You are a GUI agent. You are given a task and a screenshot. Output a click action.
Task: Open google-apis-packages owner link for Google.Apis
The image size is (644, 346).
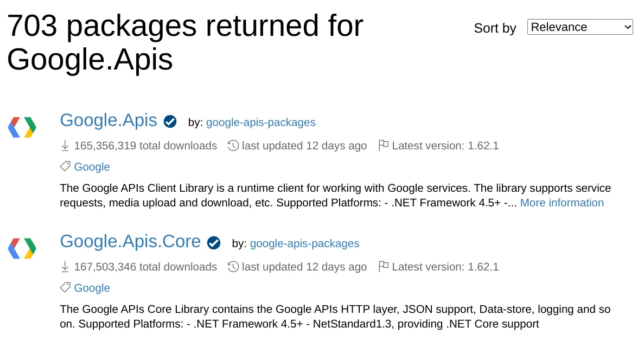tap(261, 122)
